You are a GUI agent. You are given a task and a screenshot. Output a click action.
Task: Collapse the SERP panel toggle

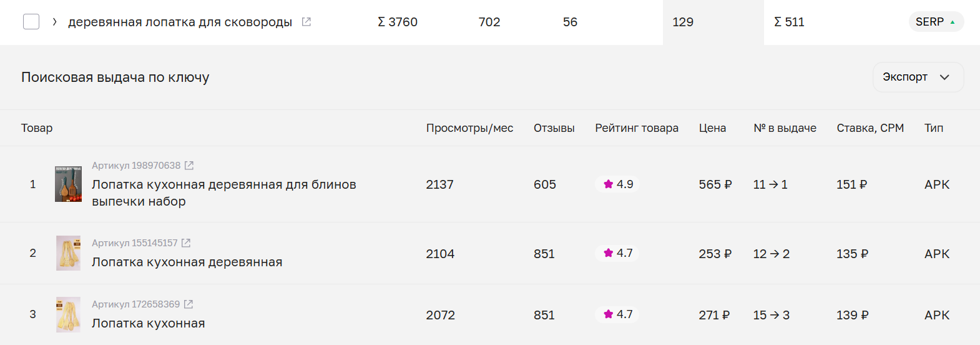[x=936, y=22]
